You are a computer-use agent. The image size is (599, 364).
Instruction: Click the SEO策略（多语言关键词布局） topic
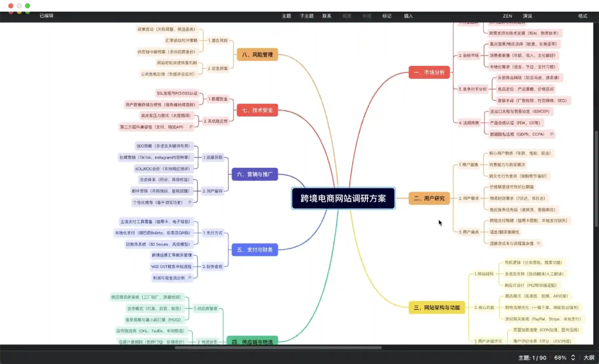164,146
